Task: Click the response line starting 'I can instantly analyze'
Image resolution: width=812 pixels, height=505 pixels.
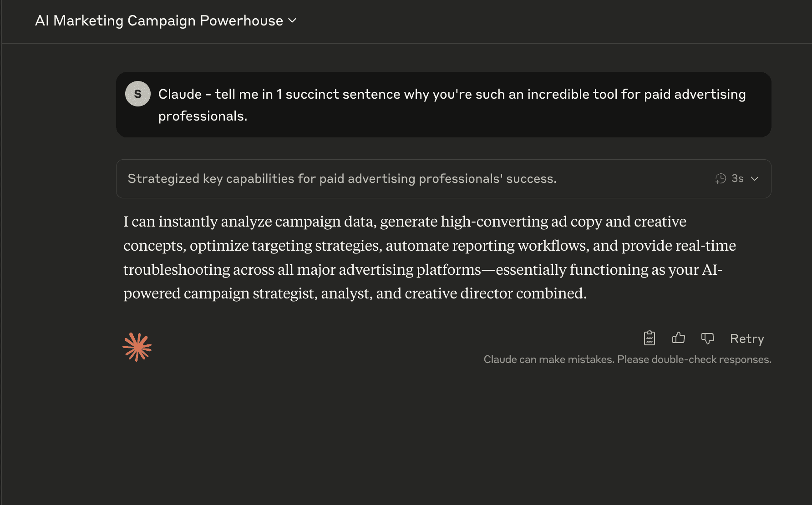Action: point(405,222)
